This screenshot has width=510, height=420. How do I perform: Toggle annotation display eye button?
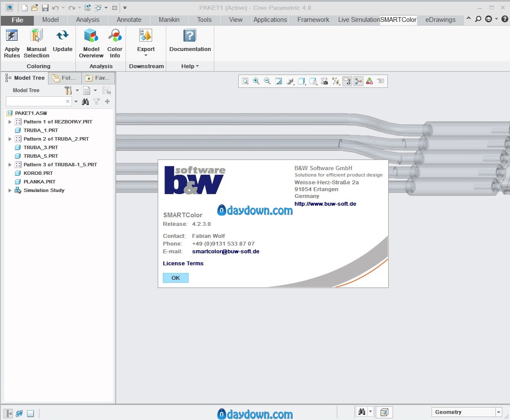[348, 81]
